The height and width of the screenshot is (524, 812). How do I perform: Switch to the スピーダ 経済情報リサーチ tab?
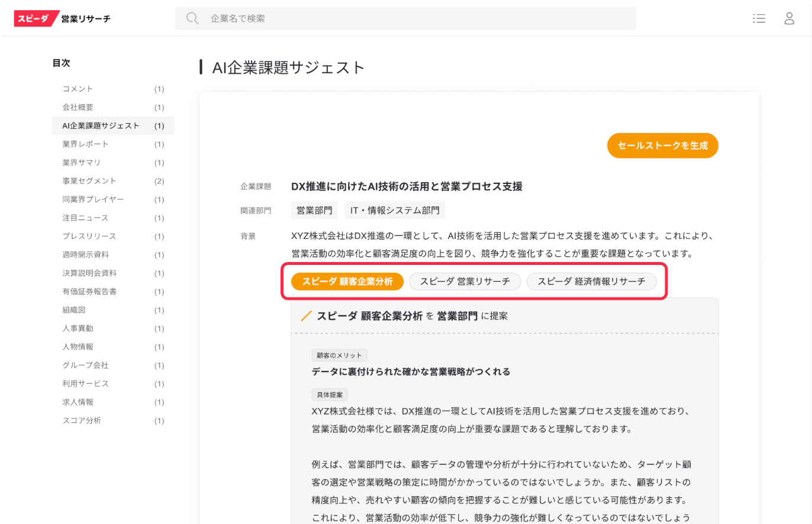pos(591,282)
